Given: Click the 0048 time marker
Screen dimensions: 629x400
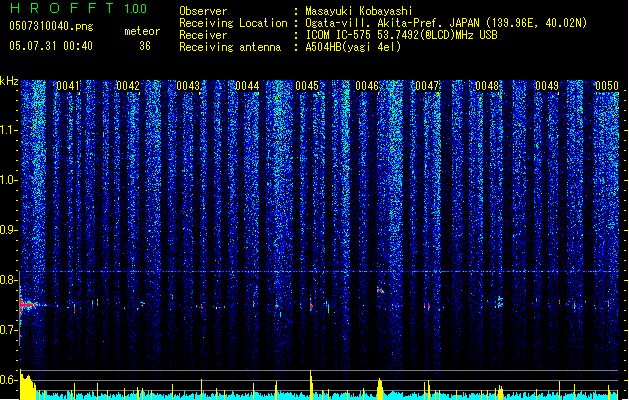Looking at the screenshot, I should pyautogui.click(x=487, y=86).
